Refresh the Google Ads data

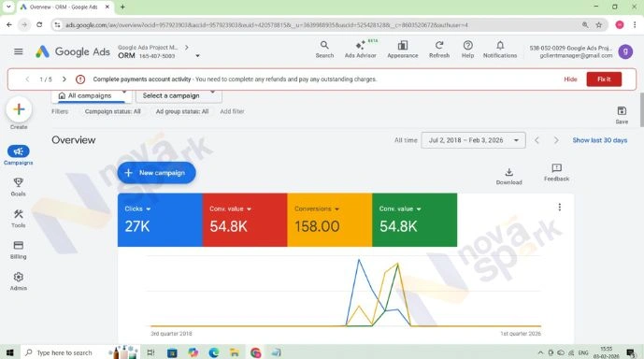pyautogui.click(x=439, y=50)
